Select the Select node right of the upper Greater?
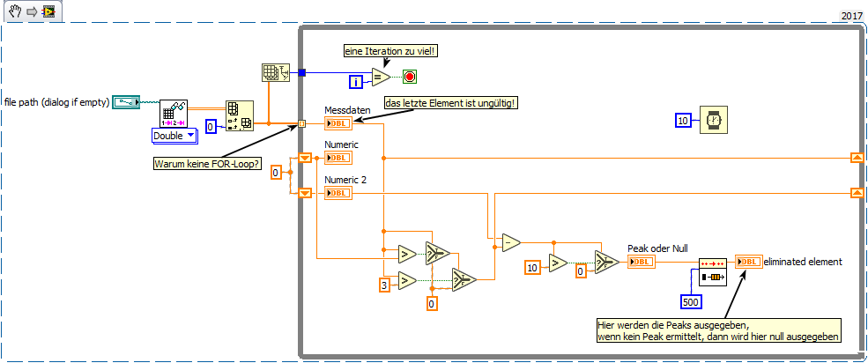 [438, 254]
